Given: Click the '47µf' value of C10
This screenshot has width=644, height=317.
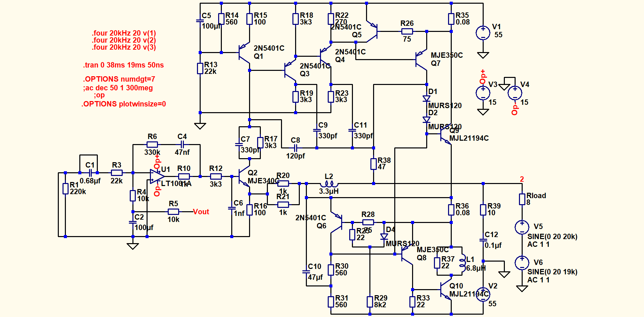Looking at the screenshot, I should click(x=315, y=277).
